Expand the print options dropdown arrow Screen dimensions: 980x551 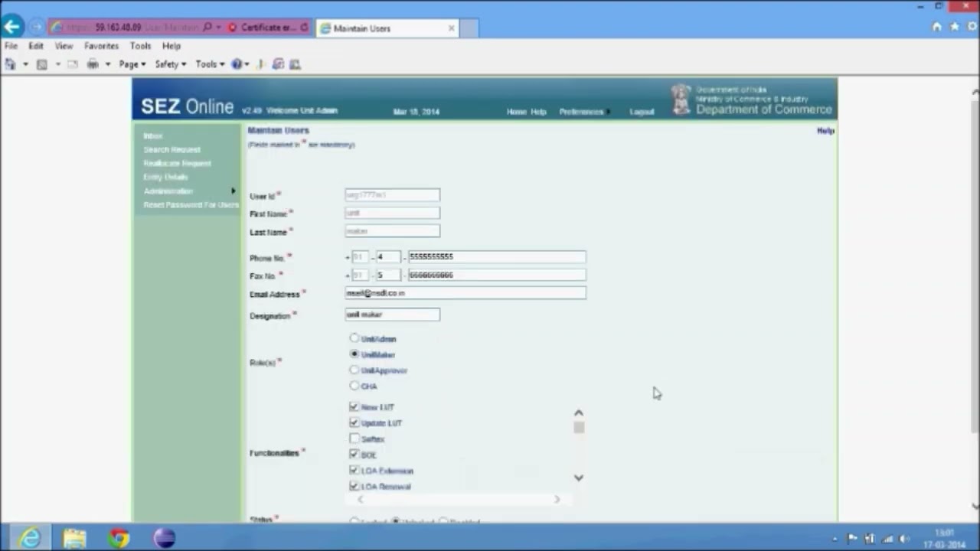click(x=107, y=64)
